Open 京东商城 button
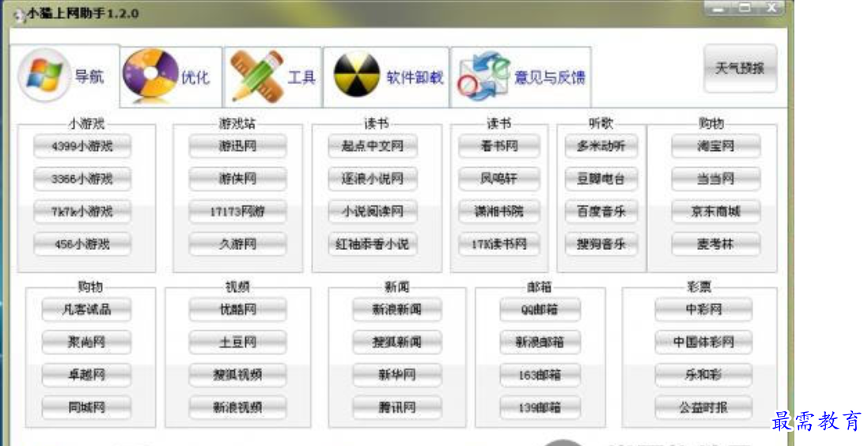This screenshot has width=868, height=446. 716,211
